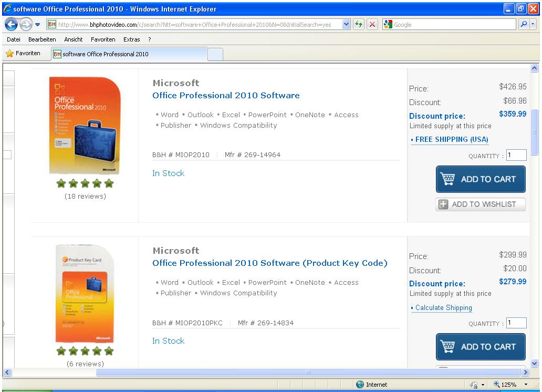Screen dimensions: 542x392
Task: Click the Internet Explorer title bar icon
Action: click(x=7, y=8)
